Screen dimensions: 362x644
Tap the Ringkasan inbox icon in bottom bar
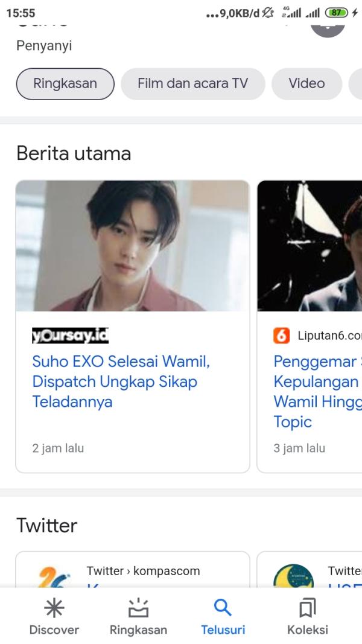click(138, 608)
